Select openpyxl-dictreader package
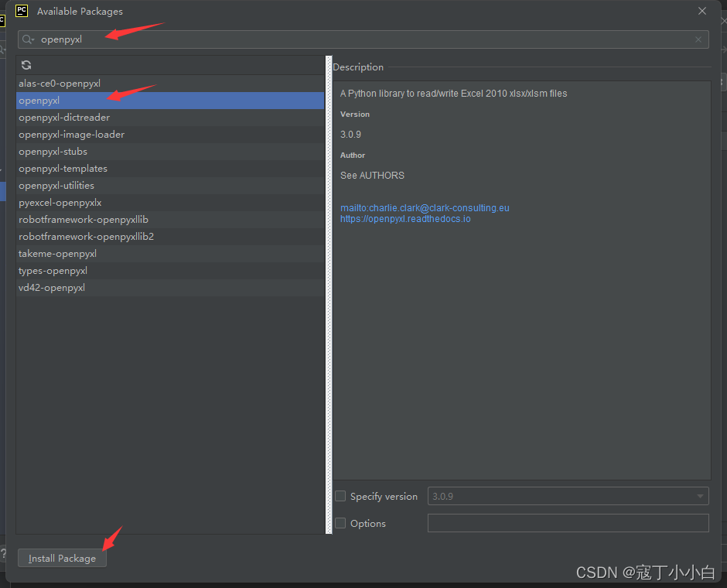Image resolution: width=727 pixels, height=588 pixels. point(170,118)
